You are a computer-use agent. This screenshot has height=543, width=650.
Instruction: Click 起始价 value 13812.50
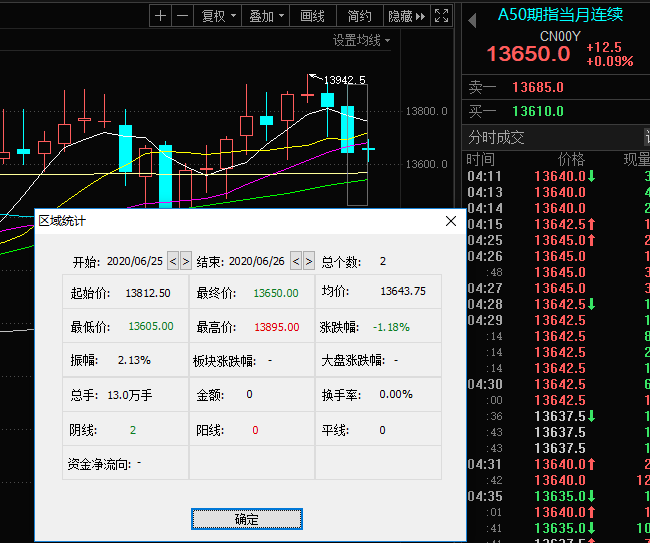(x=148, y=293)
